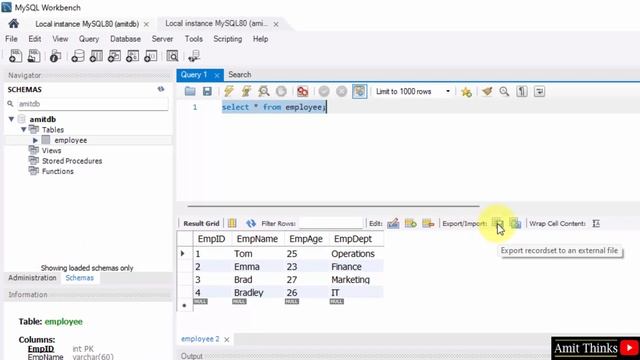Collapse the amitdb schema node
This screenshot has width=640, height=360.
pyautogui.click(x=11, y=119)
